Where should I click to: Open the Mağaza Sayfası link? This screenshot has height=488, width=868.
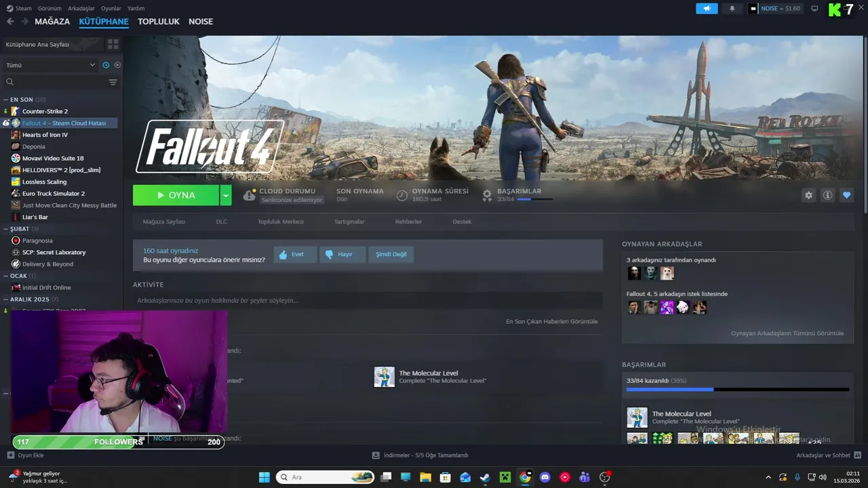(x=163, y=222)
